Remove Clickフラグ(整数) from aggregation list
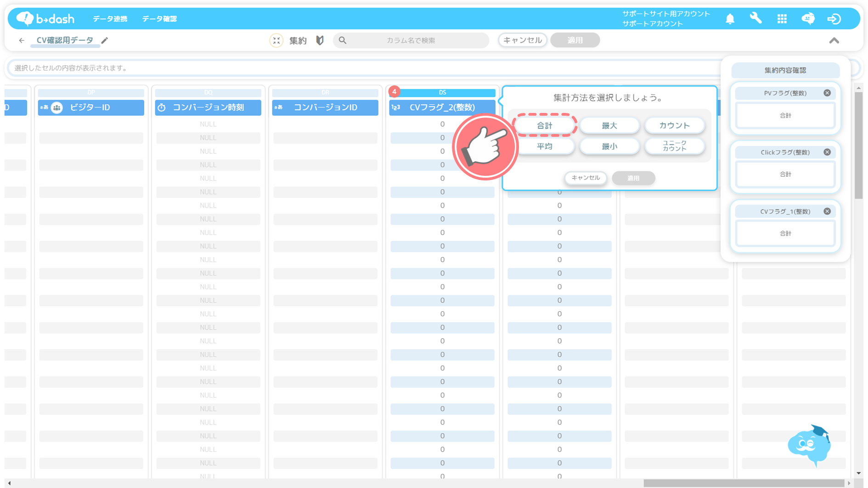Image resolution: width=868 pixels, height=488 pixels. click(827, 152)
